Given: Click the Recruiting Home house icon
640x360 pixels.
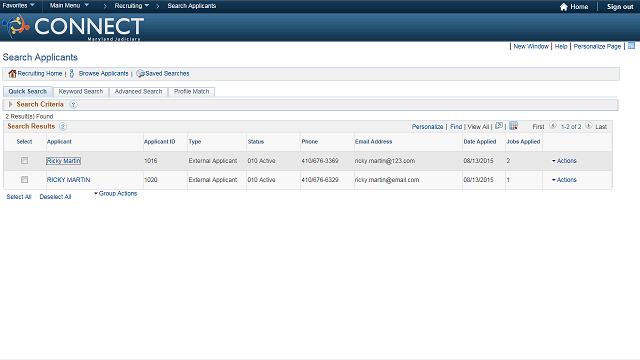Looking at the screenshot, I should click(x=12, y=73).
